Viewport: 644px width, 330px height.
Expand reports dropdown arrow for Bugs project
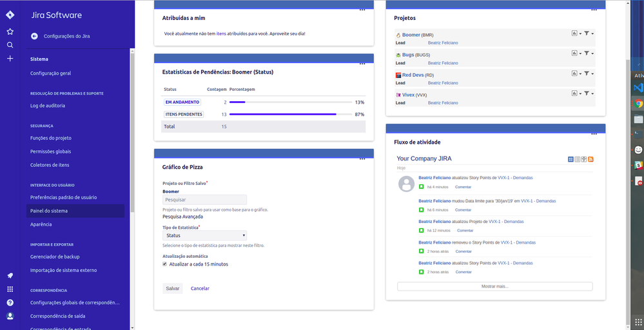click(x=580, y=53)
